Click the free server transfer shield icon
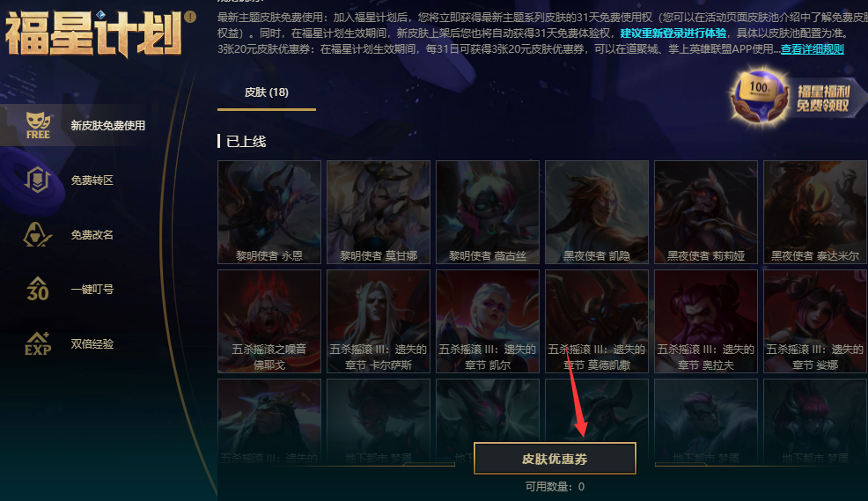Screen dimensions: 868x501 37,180
